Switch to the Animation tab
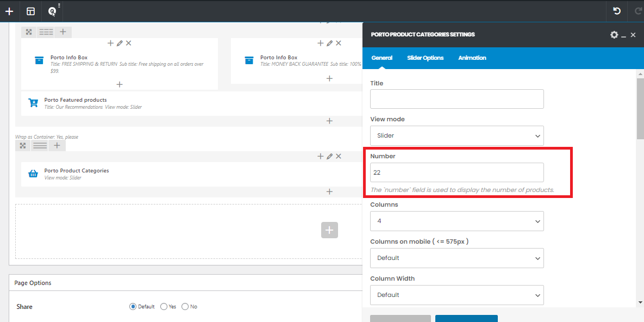The image size is (644, 322). 472,58
